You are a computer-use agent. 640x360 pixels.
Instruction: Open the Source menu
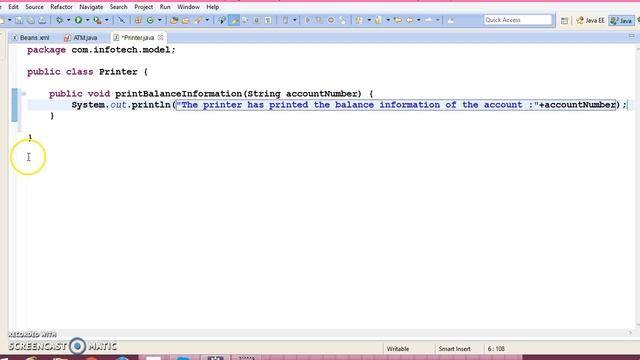point(34,7)
